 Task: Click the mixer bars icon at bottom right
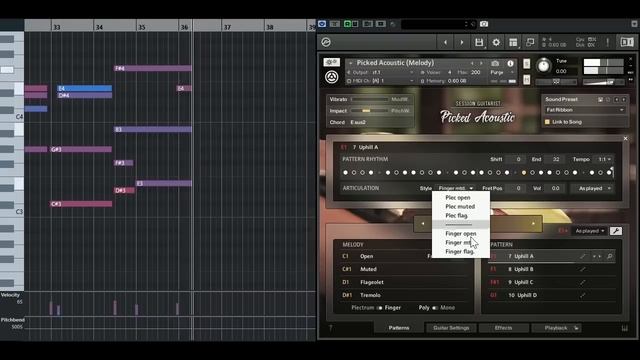click(625, 328)
